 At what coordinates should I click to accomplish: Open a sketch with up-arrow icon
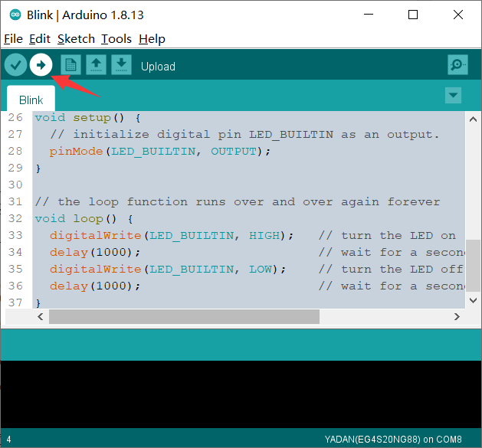pos(96,65)
